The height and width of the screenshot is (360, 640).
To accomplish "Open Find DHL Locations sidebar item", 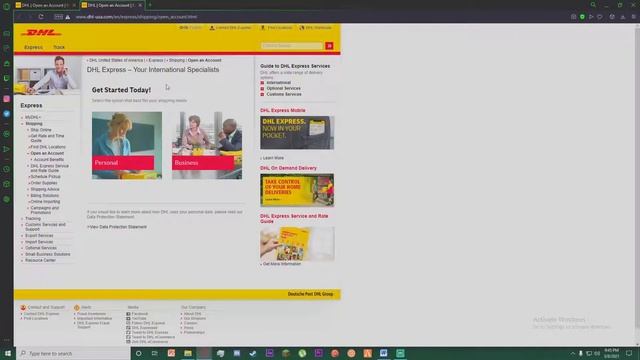I will [x=48, y=147].
